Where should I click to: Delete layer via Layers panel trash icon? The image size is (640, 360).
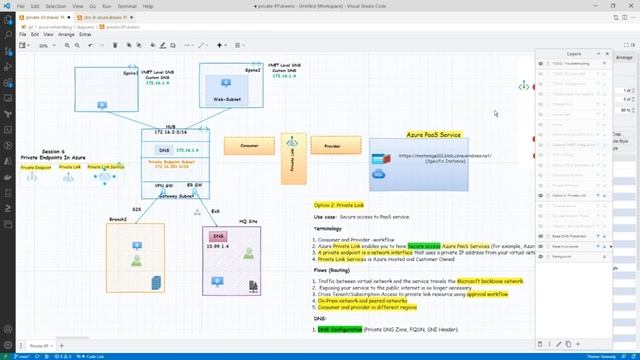coord(540,344)
